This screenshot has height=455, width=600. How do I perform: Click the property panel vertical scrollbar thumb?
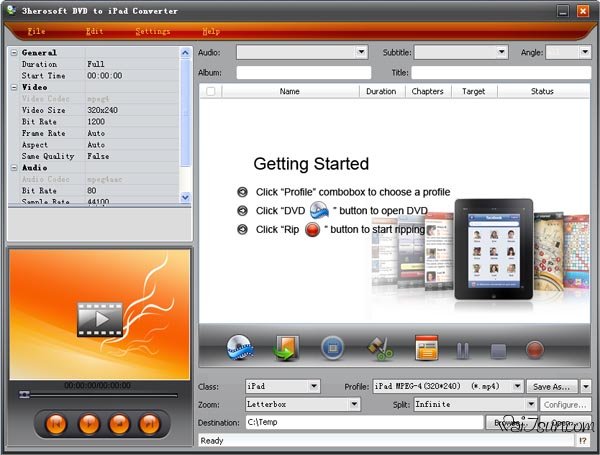pos(185,113)
